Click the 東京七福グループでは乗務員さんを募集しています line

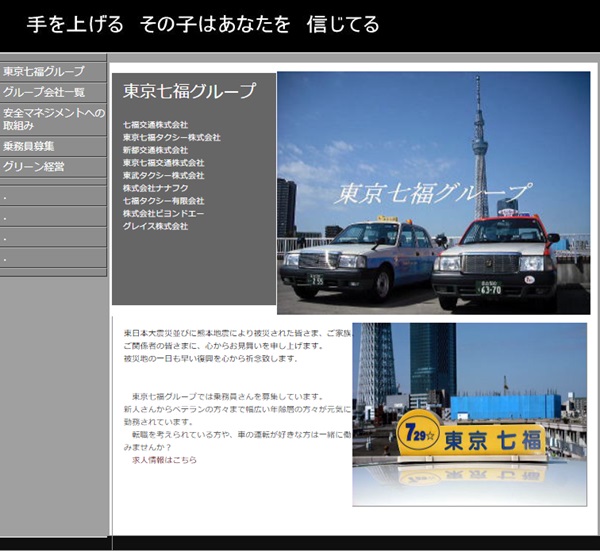tap(228, 396)
